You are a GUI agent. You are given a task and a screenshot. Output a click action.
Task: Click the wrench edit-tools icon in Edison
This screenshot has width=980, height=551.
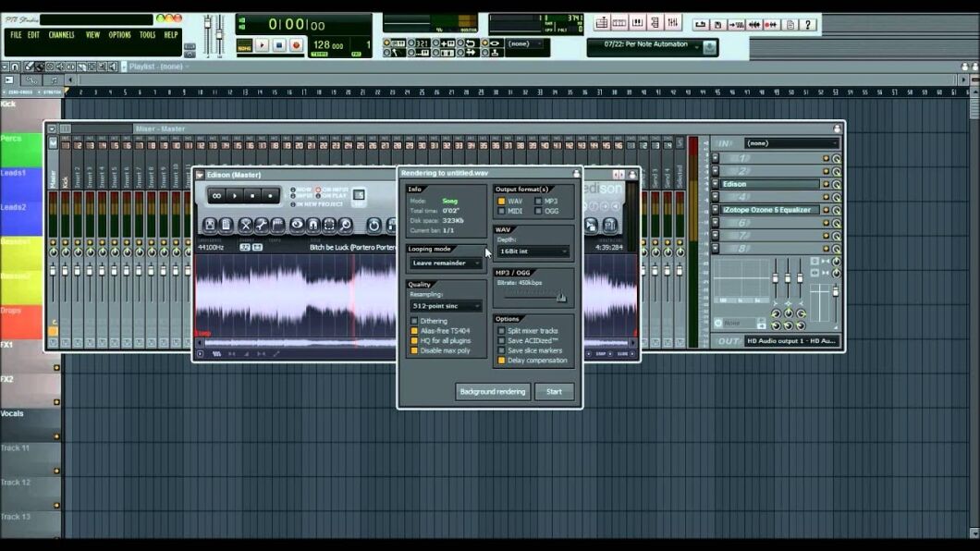click(x=262, y=226)
